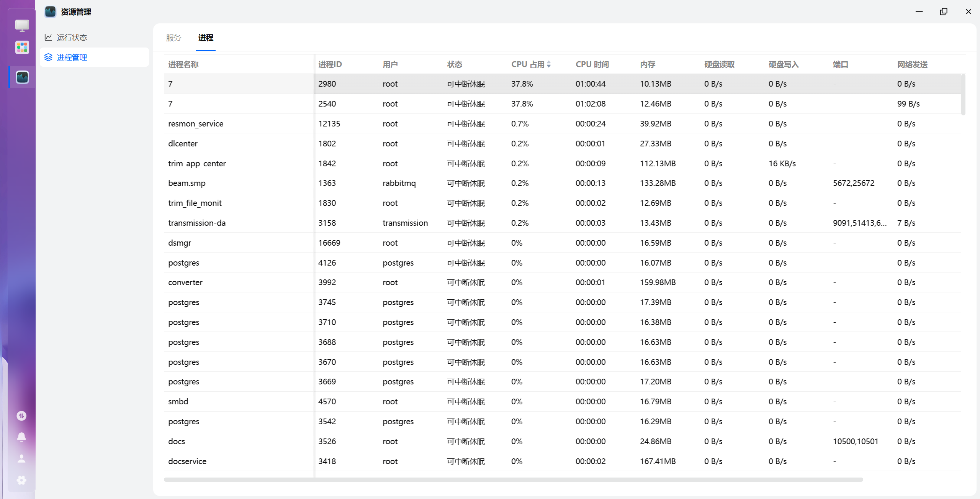This screenshot has height=499, width=980.
Task: Open the settings gear icon
Action: [x=21, y=480]
